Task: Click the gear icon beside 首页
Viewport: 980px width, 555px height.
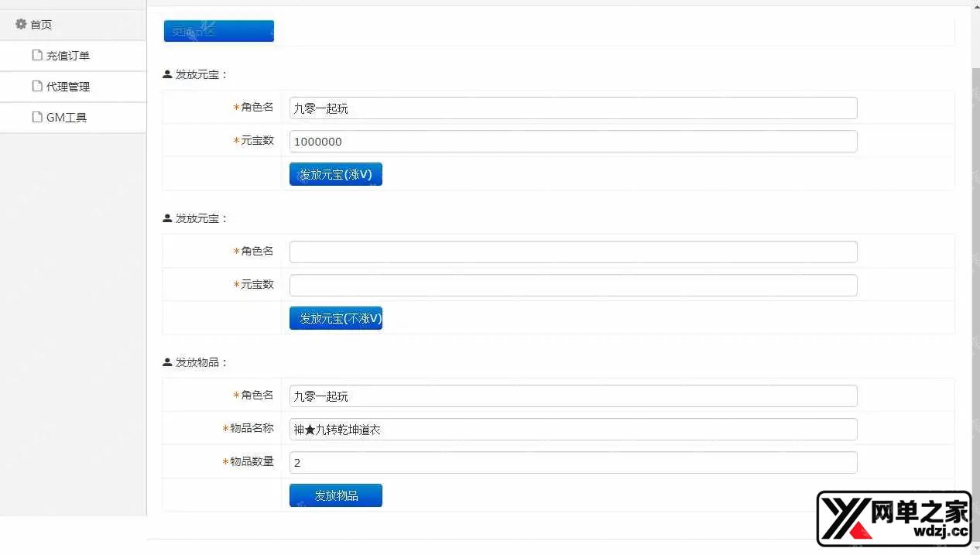Action: 21,24
